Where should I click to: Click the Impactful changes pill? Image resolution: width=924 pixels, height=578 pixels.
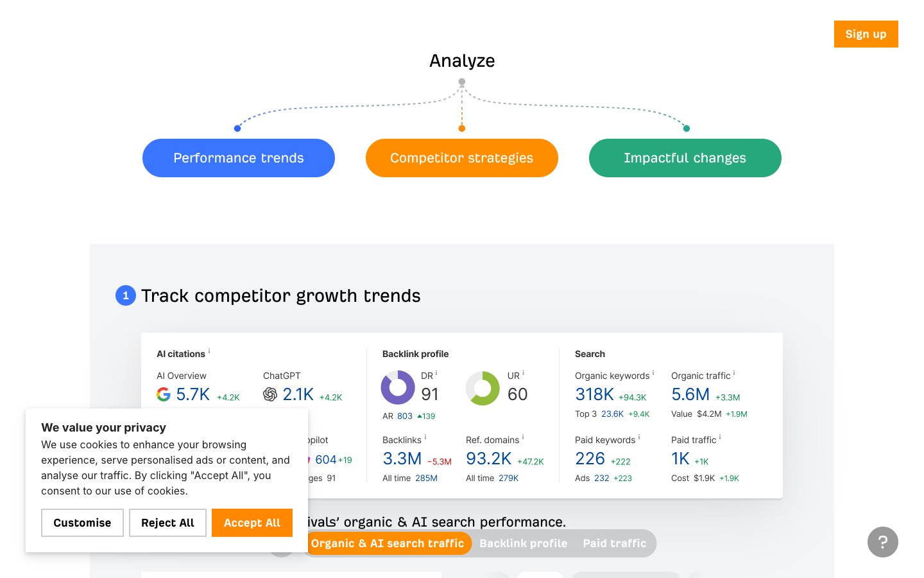(x=685, y=158)
